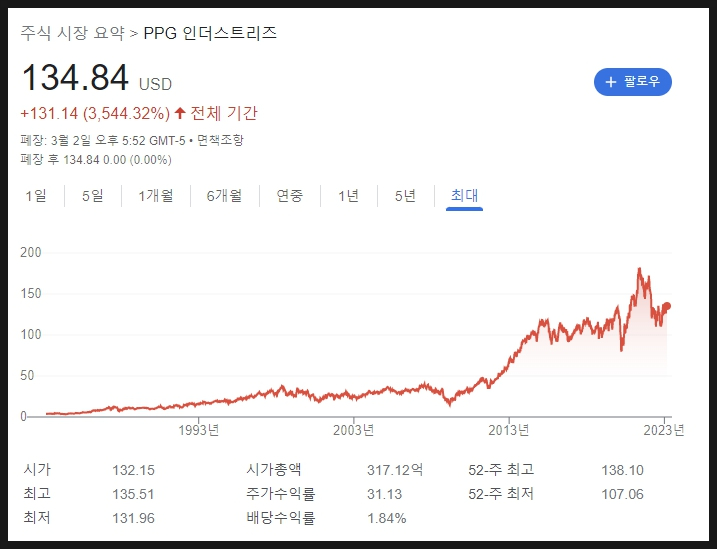Click the 134.84 current price value
Image resolution: width=717 pixels, height=549 pixels.
click(75, 78)
